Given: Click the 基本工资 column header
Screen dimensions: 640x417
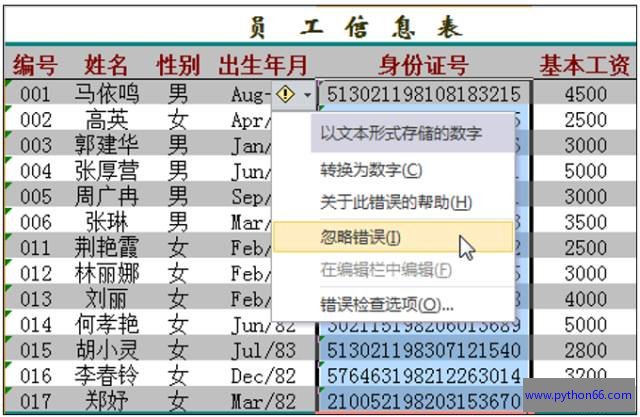Looking at the screenshot, I should [585, 66].
